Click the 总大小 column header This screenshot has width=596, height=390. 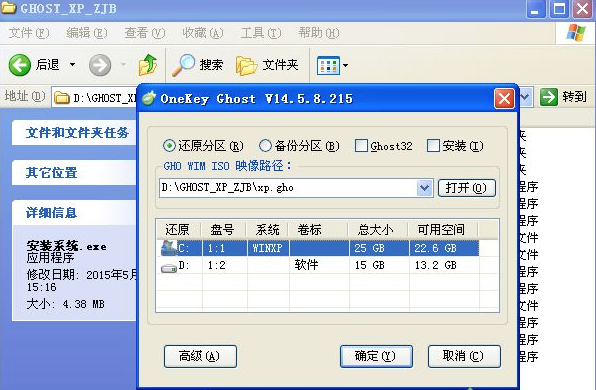pyautogui.click(x=379, y=230)
